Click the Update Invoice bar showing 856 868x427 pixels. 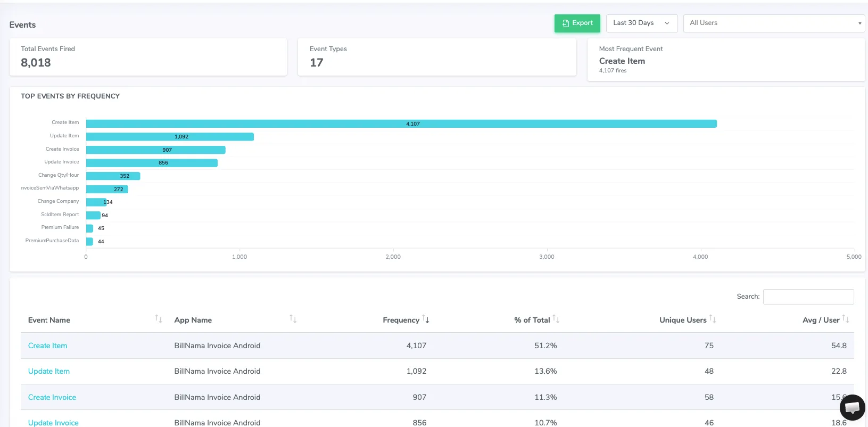point(152,163)
